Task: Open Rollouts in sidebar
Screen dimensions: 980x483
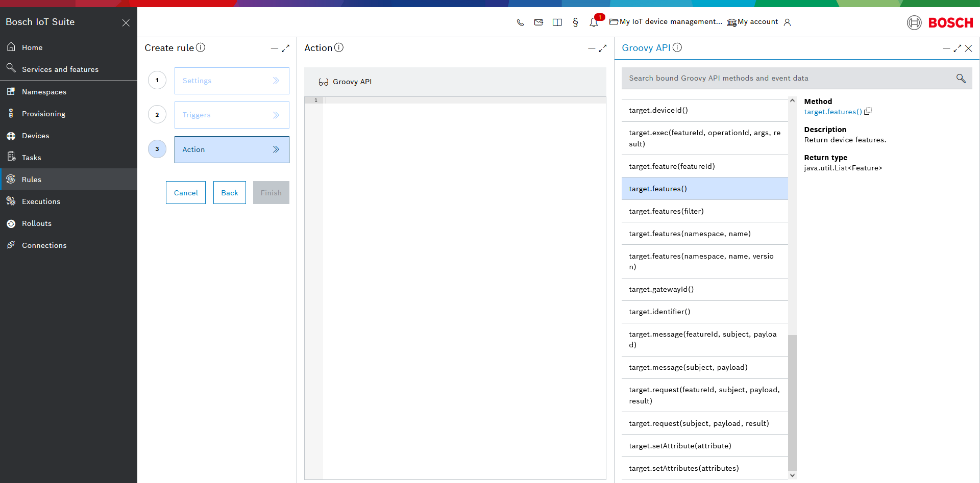Action: (x=68, y=223)
